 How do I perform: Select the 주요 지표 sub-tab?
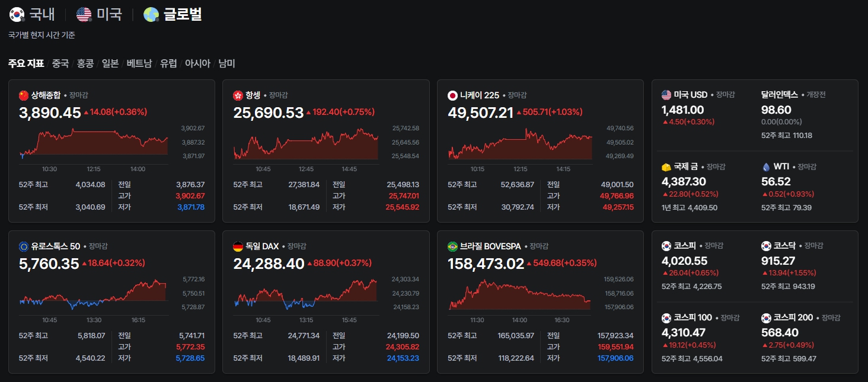point(26,63)
